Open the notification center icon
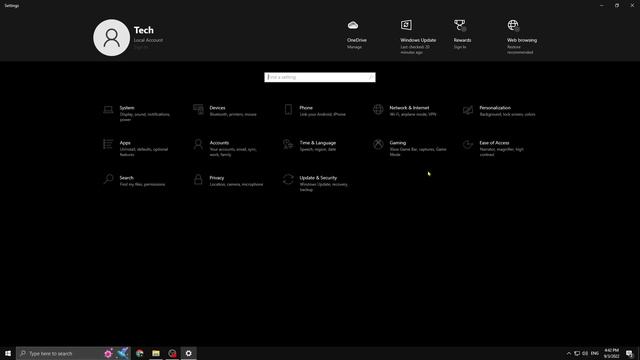640x360 pixels. coord(629,353)
